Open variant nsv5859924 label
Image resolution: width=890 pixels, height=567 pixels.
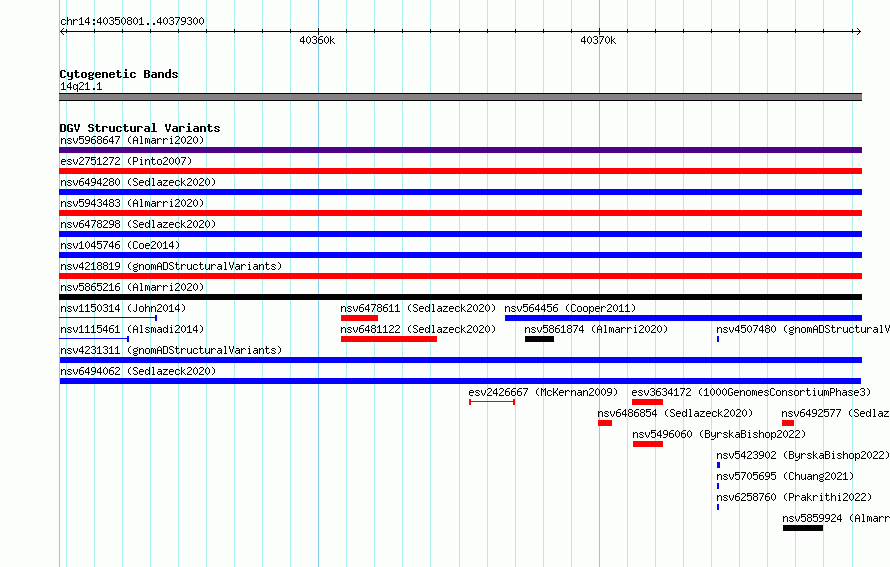(x=836, y=518)
